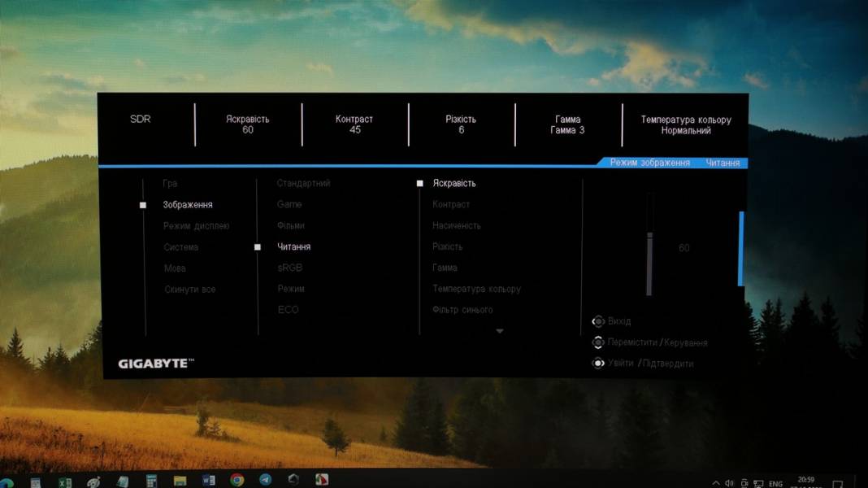Click the volume icon in system tray
This screenshot has height=488, width=868.
click(729, 483)
